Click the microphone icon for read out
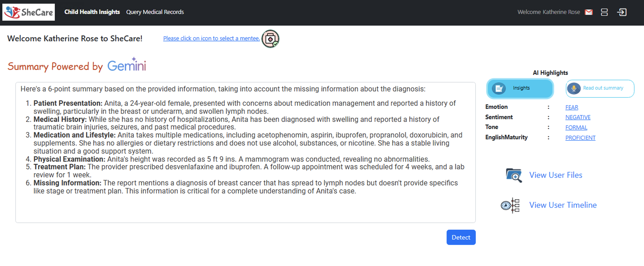Viewport: 644px width, 266px height. [574, 88]
